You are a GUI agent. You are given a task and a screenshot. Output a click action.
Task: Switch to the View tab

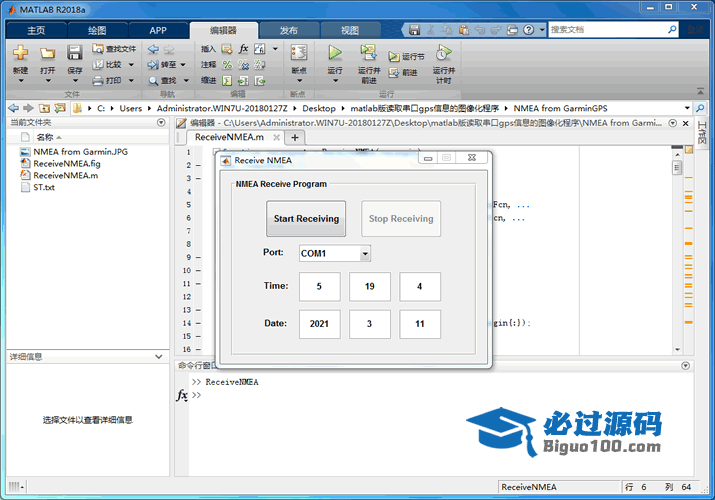pyautogui.click(x=350, y=31)
